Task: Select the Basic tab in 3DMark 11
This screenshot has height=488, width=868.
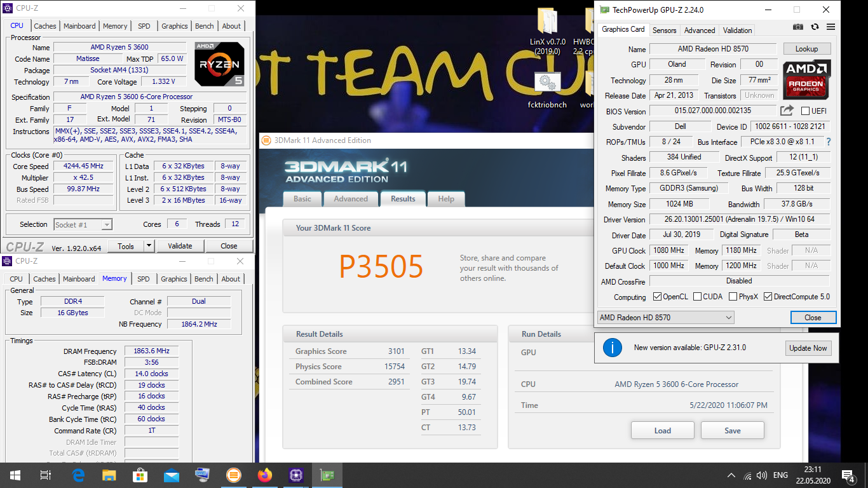Action: coord(302,199)
